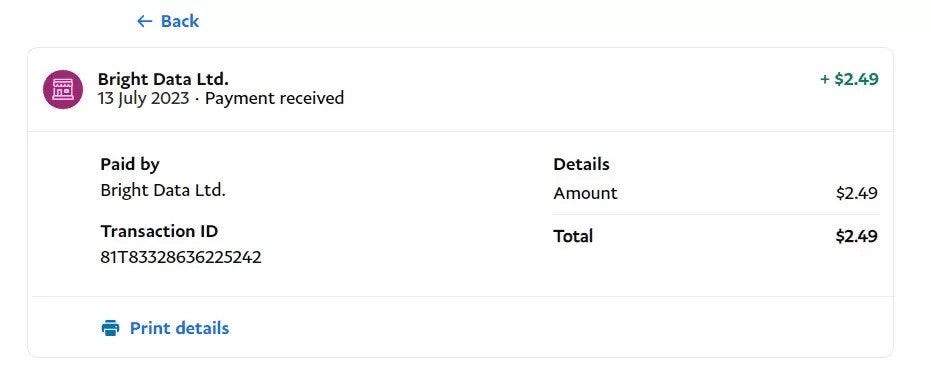Image resolution: width=931 pixels, height=389 pixels.
Task: Select the bold Bright Data Ltd. header name
Action: pyautogui.click(x=163, y=79)
